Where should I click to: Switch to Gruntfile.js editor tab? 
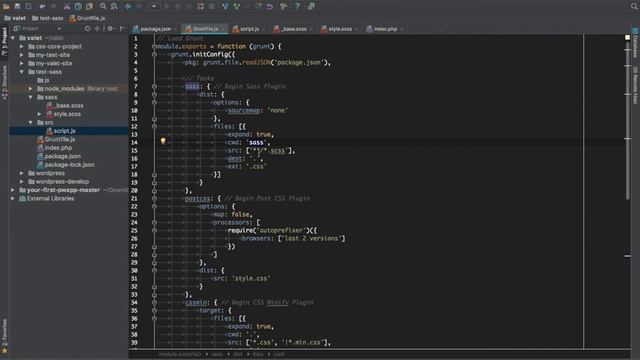click(x=205, y=29)
